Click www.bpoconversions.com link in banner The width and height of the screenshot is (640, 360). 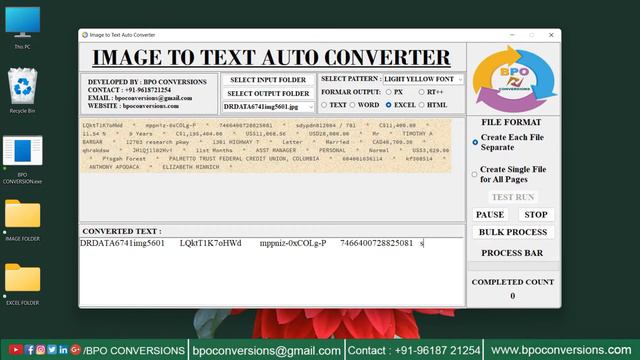pyautogui.click(x=561, y=350)
